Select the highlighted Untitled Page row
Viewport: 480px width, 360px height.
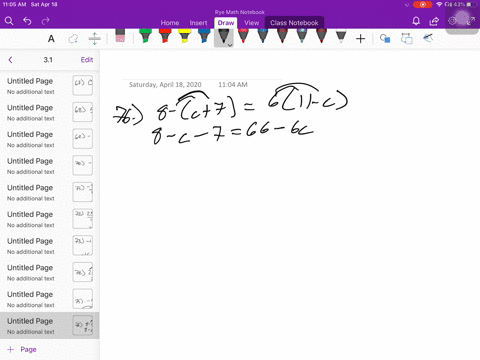click(x=50, y=326)
